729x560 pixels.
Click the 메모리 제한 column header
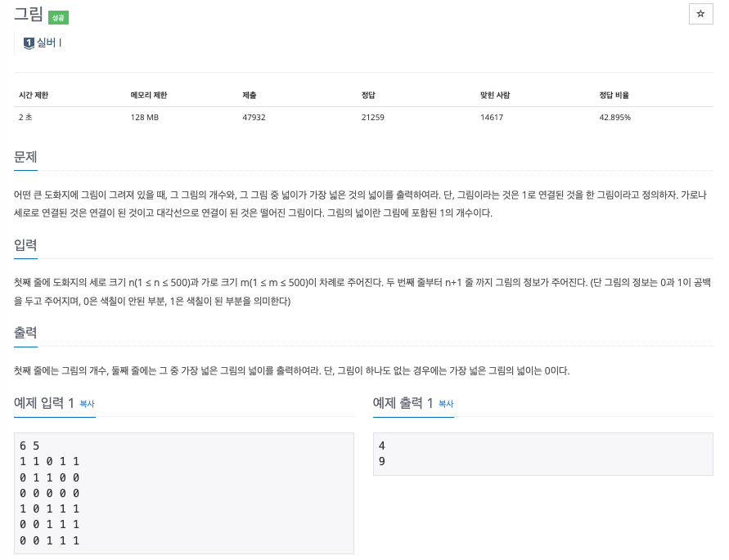pyautogui.click(x=149, y=95)
